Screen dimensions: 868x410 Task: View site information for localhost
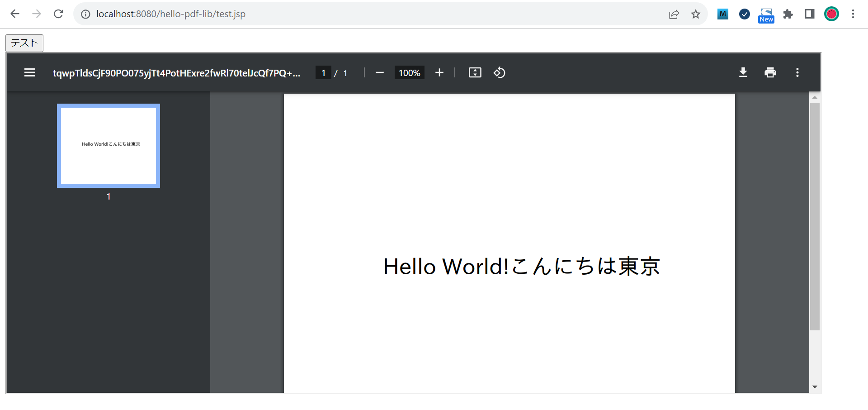[85, 14]
